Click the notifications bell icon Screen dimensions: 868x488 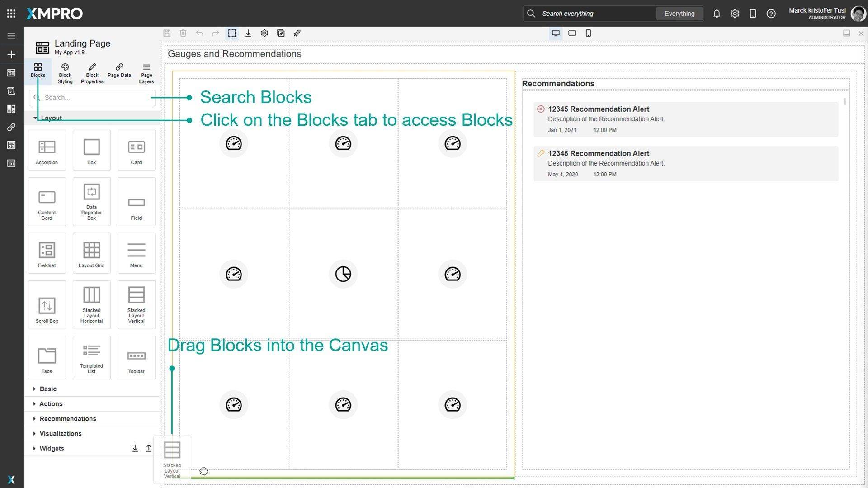pos(717,14)
